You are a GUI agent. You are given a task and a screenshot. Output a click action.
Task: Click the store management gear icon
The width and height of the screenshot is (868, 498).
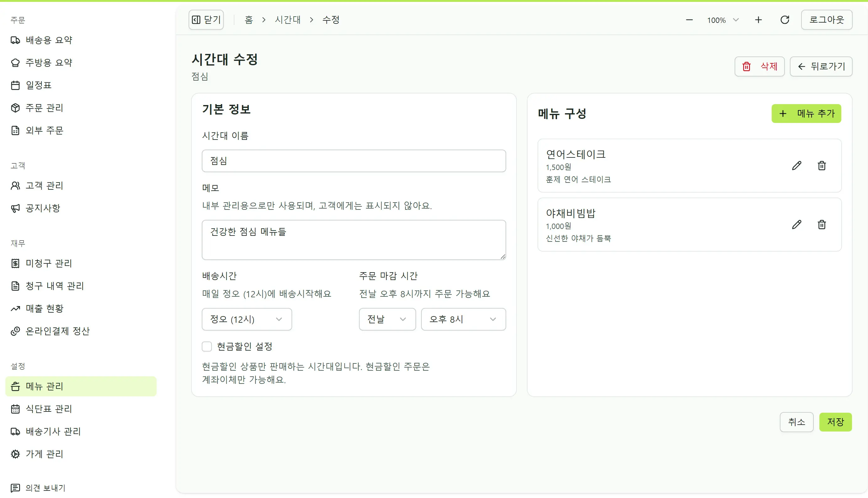15,454
